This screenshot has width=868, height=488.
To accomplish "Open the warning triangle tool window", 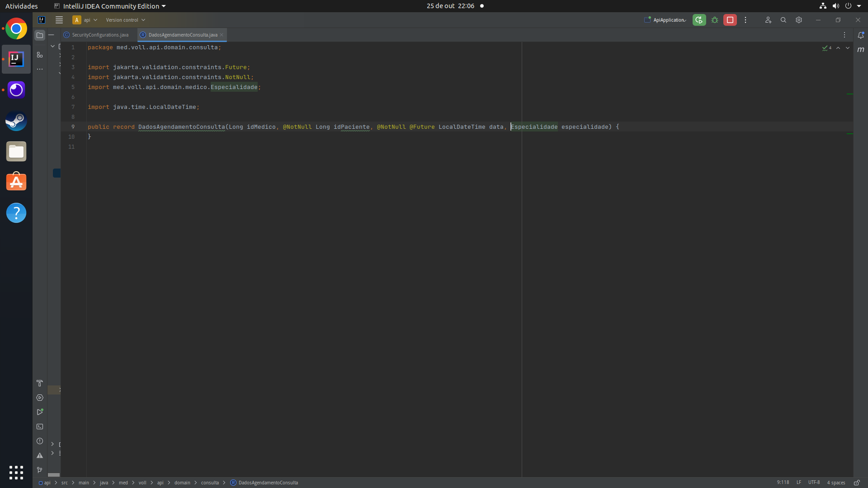I will coord(40,455).
